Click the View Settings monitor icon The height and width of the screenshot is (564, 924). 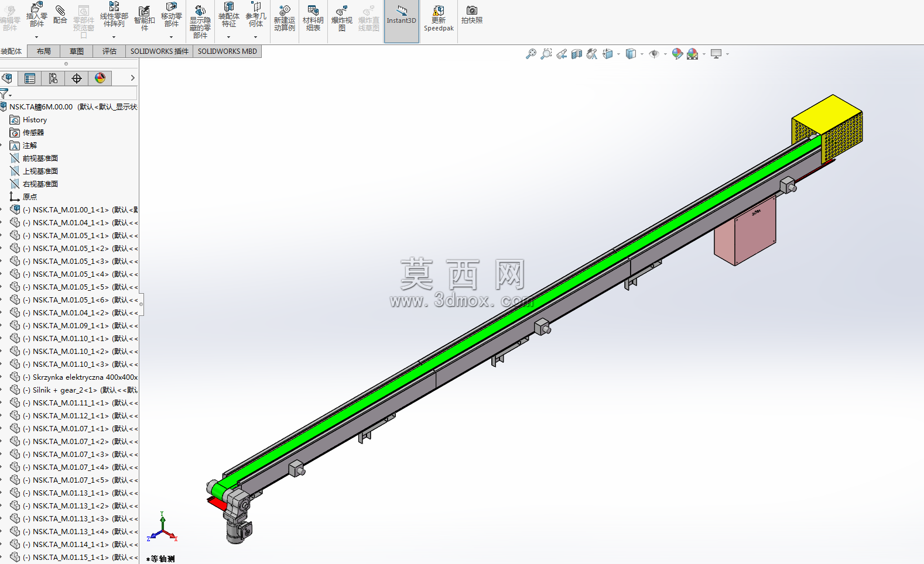716,54
